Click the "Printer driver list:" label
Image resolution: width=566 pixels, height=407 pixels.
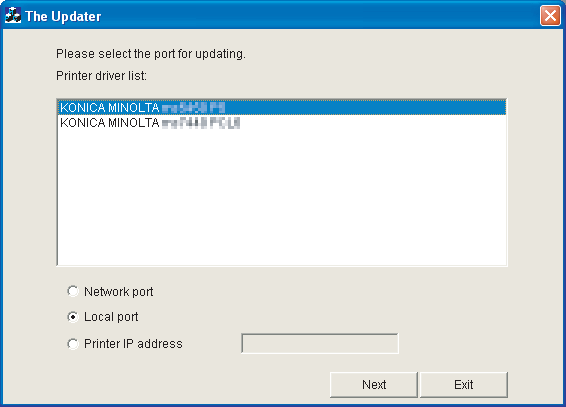coord(101,76)
